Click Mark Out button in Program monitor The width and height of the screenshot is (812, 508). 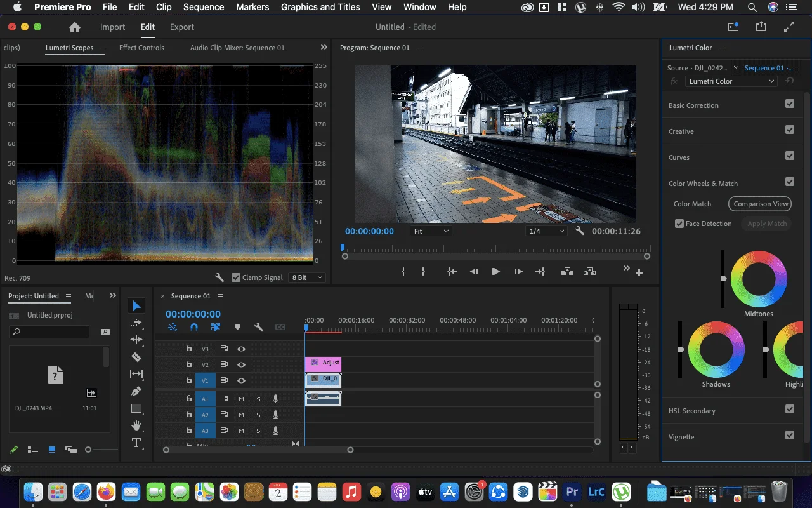423,271
